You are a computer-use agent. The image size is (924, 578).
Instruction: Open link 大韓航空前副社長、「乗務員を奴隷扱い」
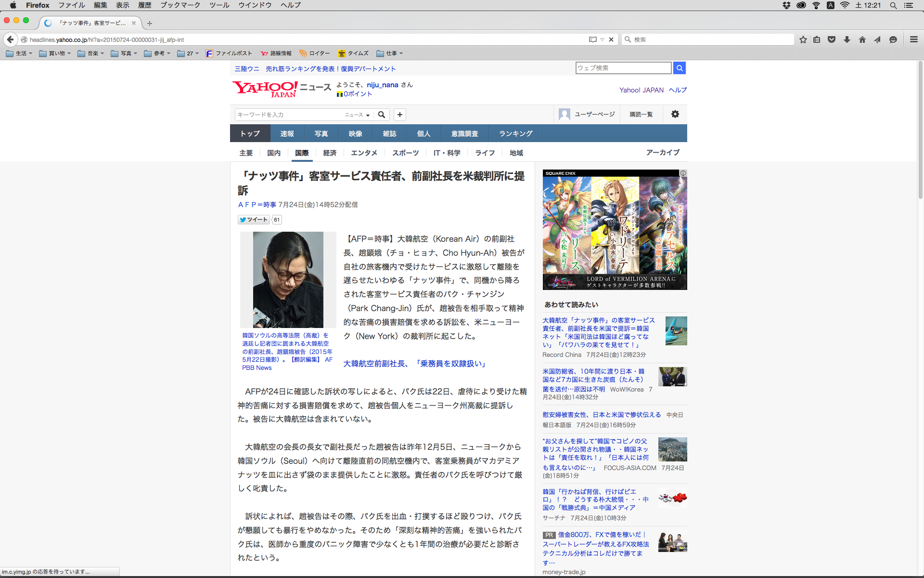click(415, 364)
